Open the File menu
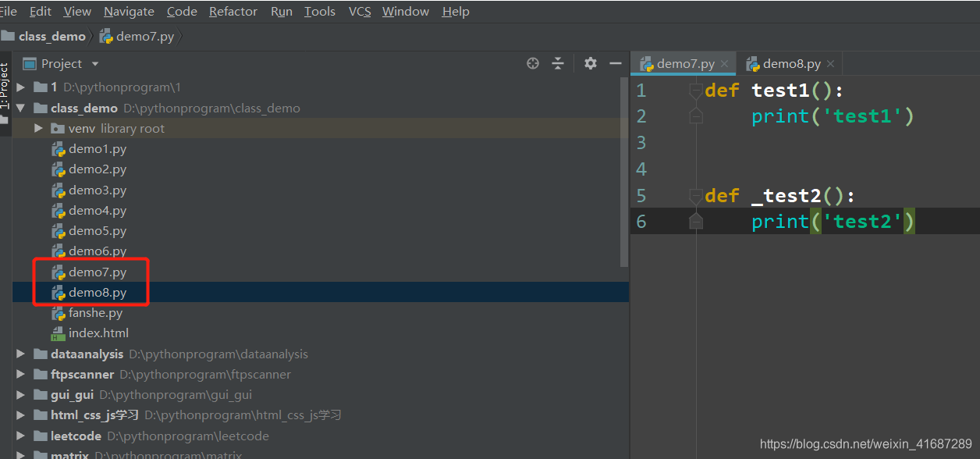 9,11
